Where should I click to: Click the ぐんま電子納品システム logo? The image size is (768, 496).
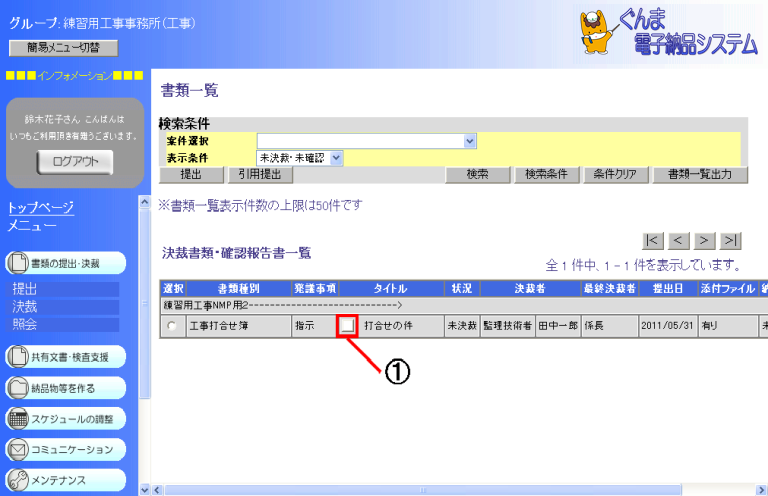(668, 33)
